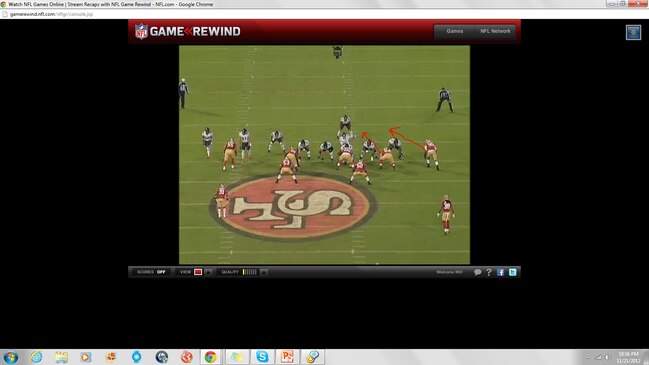This screenshot has width=649, height=365.
Task: Open Windows Media Player from the taskbar
Action: tap(86, 357)
